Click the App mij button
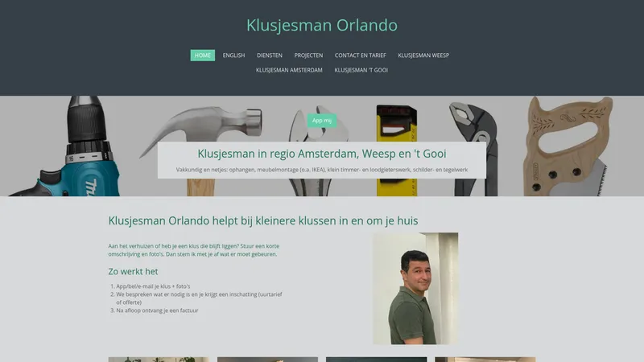Viewport: 644px width, 362px height. click(x=321, y=121)
